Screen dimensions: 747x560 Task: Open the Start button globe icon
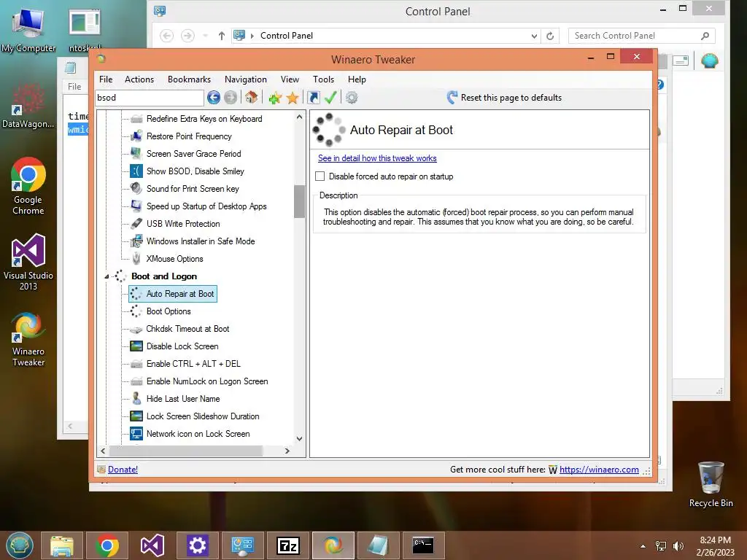[20, 545]
